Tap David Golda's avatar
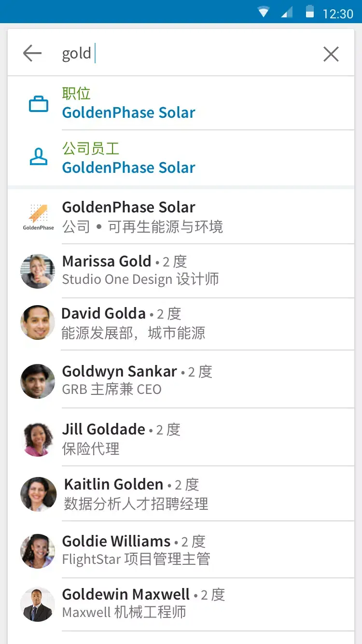This screenshot has height=644, width=362. point(38,322)
